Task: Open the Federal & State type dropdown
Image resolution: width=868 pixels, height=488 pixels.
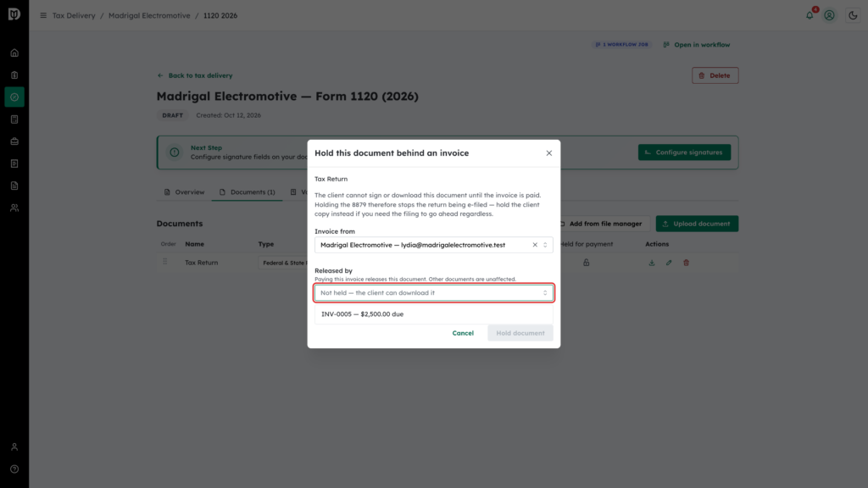Action: (x=283, y=263)
